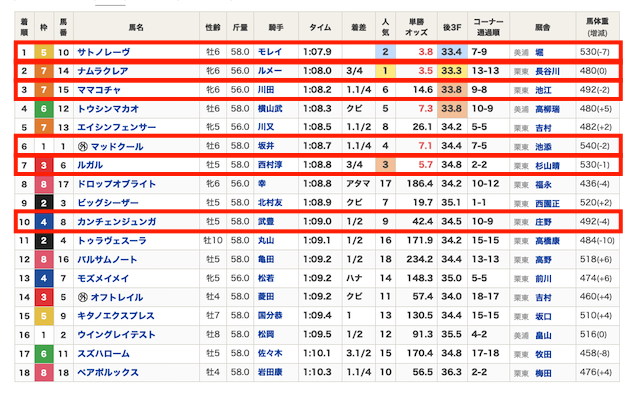Click the body weight 540(-2)
The height and width of the screenshot is (394, 640).
pos(595,146)
